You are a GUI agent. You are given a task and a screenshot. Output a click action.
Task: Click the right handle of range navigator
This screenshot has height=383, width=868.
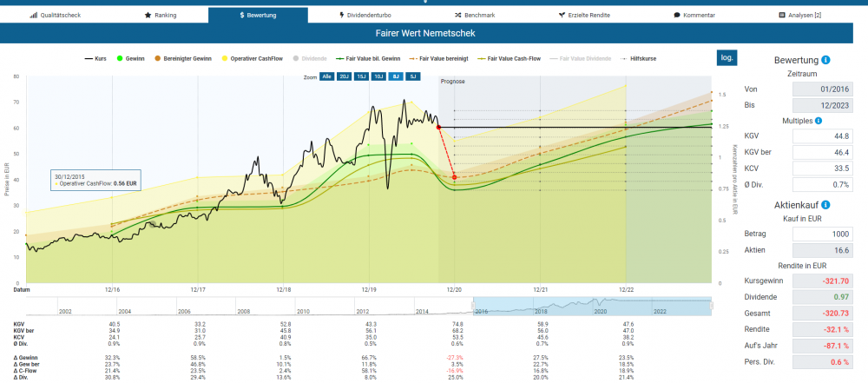click(x=712, y=306)
